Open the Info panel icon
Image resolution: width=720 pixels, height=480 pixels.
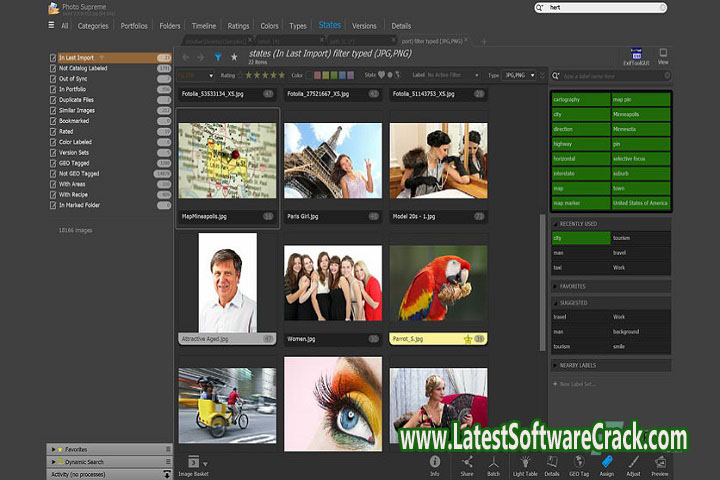pyautogui.click(x=434, y=465)
